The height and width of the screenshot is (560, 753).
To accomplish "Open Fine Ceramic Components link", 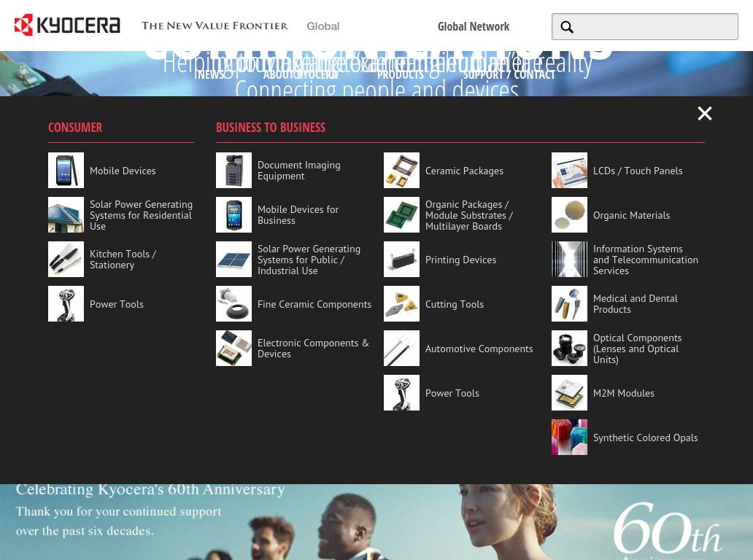I will click(x=314, y=304).
